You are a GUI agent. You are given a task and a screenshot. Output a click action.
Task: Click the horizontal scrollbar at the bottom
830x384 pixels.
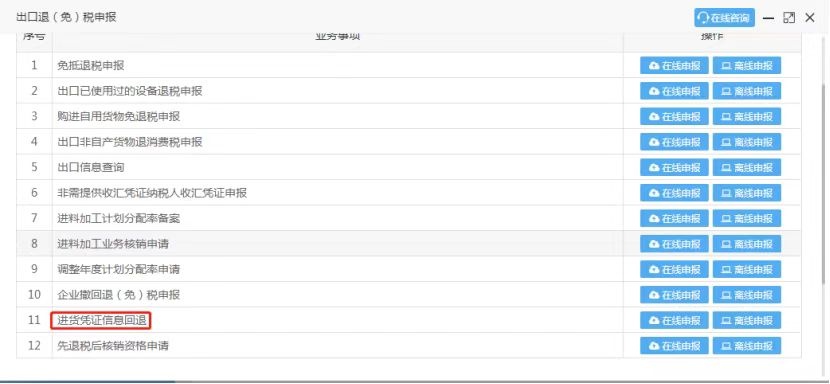[x=87, y=381]
